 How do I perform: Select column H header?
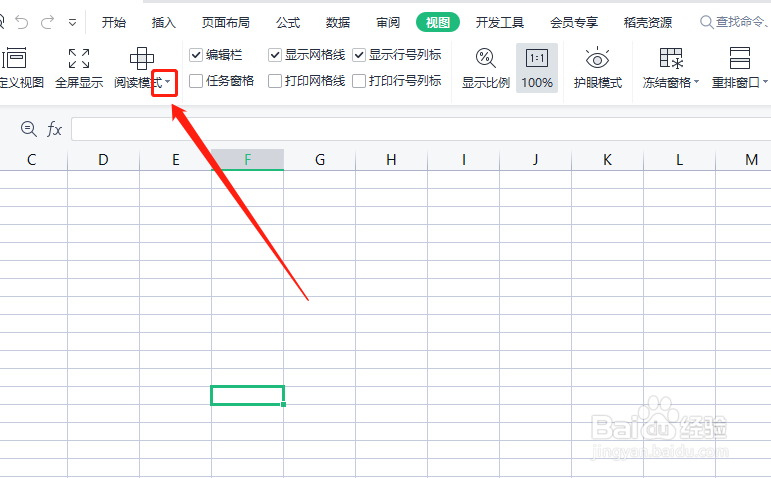click(x=391, y=160)
